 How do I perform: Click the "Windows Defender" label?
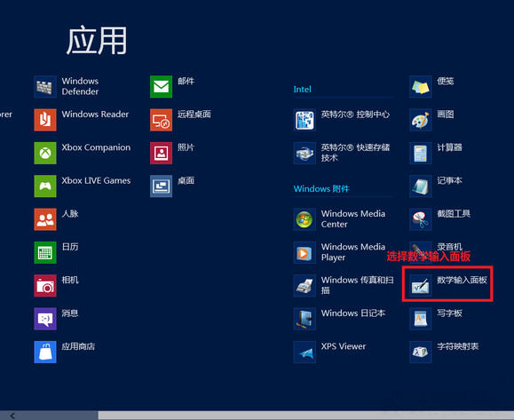(80, 86)
